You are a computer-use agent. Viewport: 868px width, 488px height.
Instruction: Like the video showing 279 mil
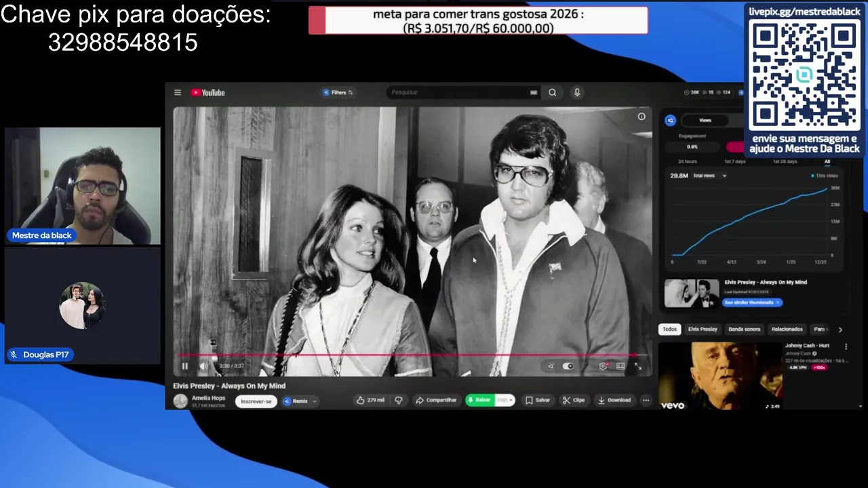[371, 401]
